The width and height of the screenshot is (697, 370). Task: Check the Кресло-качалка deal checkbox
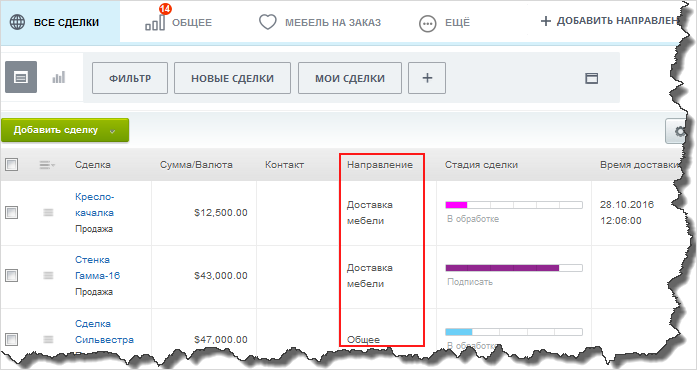point(12,213)
